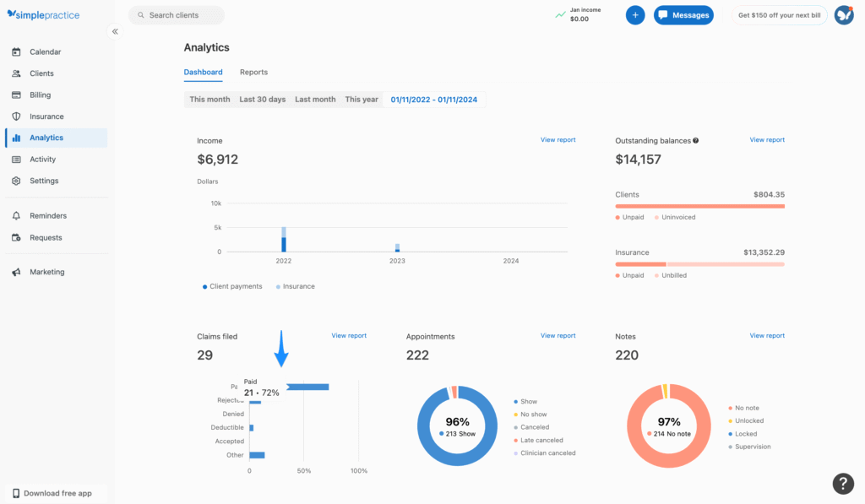Open the custom date range 01/11/2022 - 01/11/2024 picker
865x504 pixels.
click(x=434, y=99)
